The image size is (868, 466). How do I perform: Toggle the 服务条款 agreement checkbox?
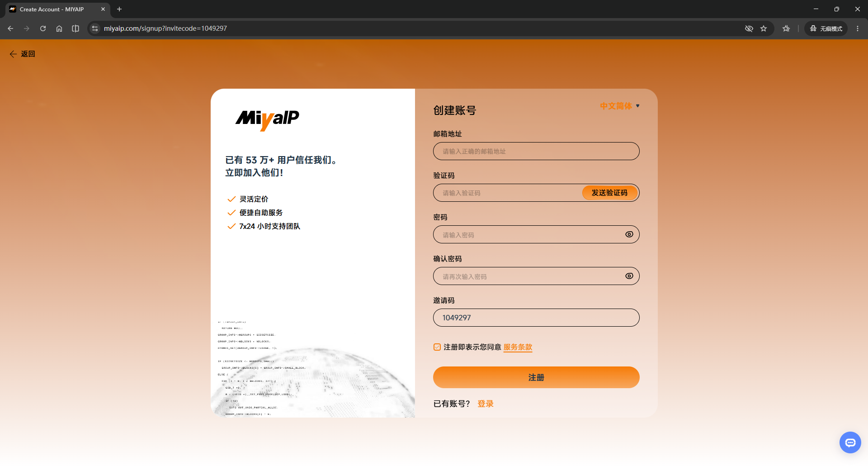coord(437,347)
